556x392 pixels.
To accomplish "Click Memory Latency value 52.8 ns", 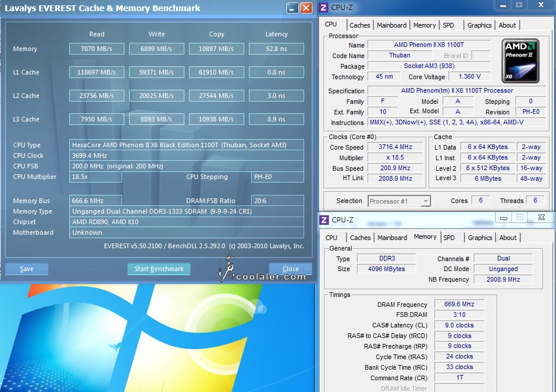I will coord(276,49).
